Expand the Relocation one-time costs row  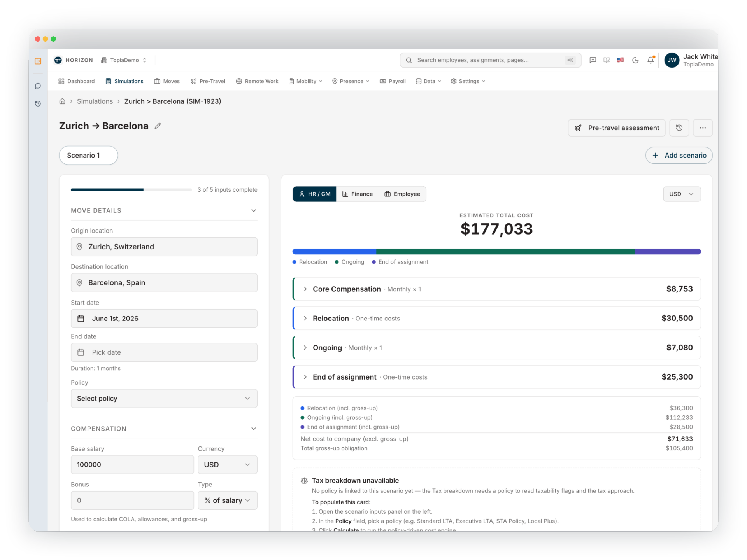point(497,318)
